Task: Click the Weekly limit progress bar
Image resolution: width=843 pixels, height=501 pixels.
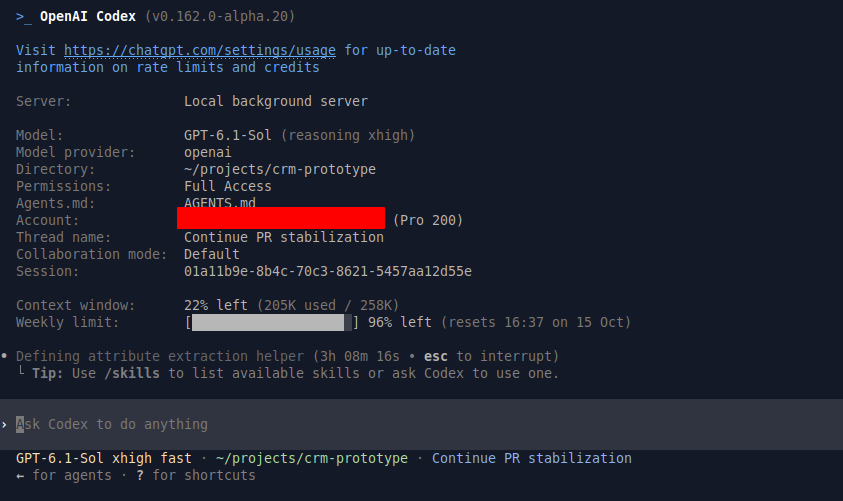Action: tap(272, 323)
